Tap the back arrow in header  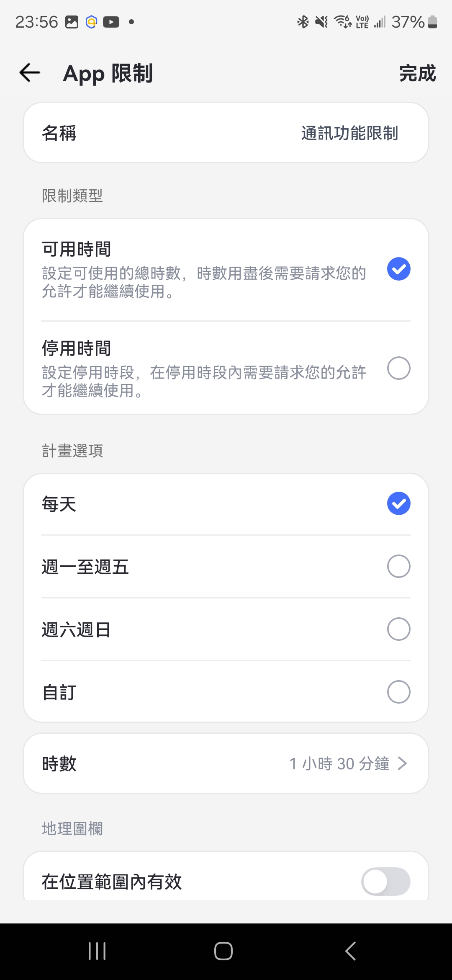click(x=30, y=73)
